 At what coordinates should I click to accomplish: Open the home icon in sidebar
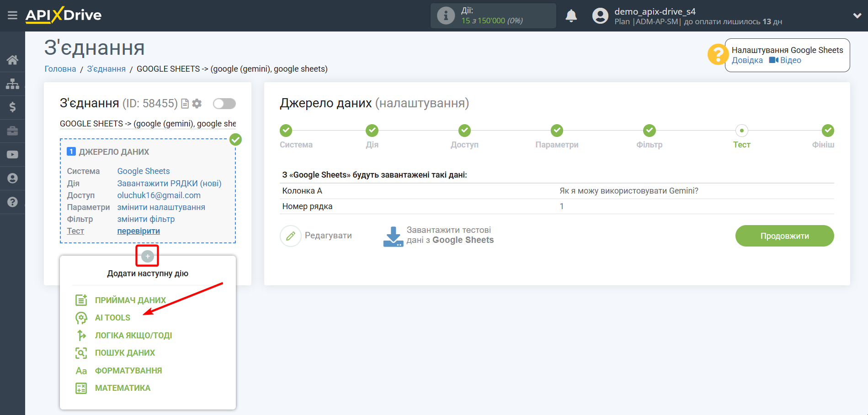12,60
